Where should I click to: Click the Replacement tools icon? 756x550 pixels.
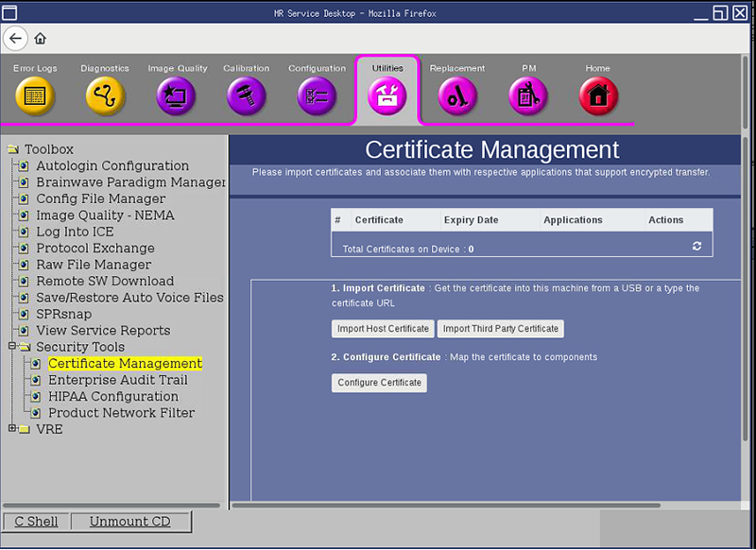tap(457, 95)
